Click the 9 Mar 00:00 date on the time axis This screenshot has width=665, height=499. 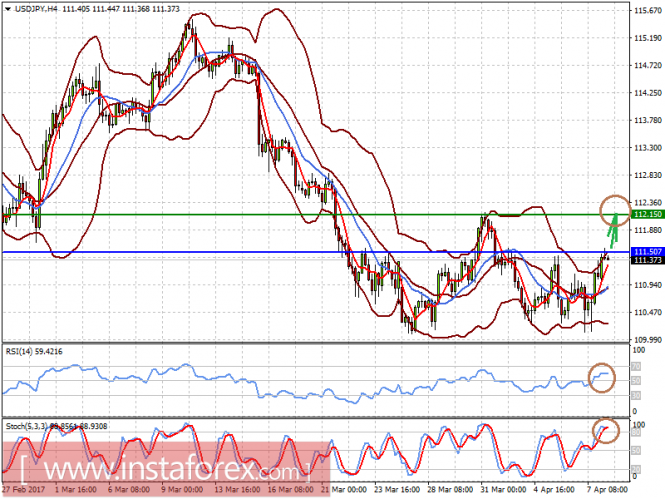point(182,490)
